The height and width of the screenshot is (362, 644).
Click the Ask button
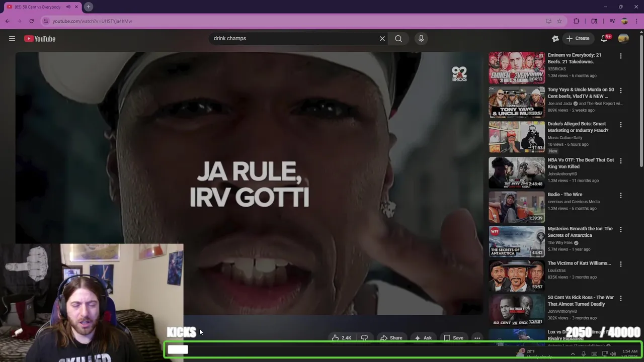(x=423, y=338)
